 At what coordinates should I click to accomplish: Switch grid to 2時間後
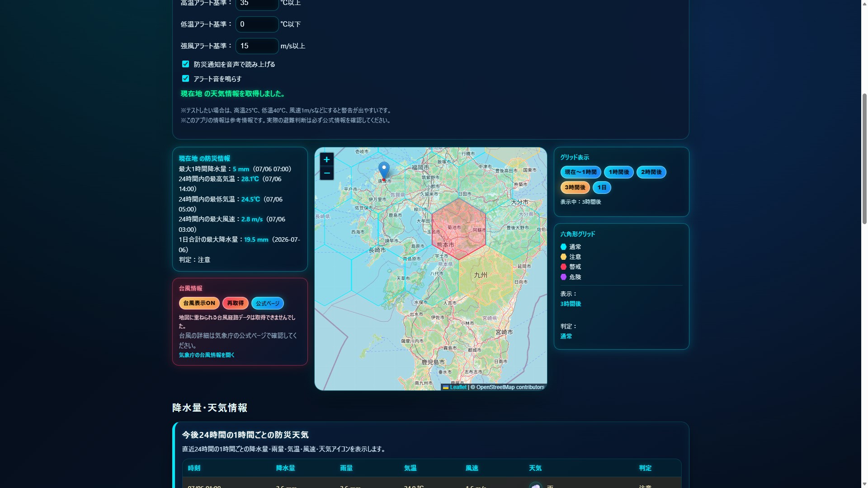[x=651, y=172]
